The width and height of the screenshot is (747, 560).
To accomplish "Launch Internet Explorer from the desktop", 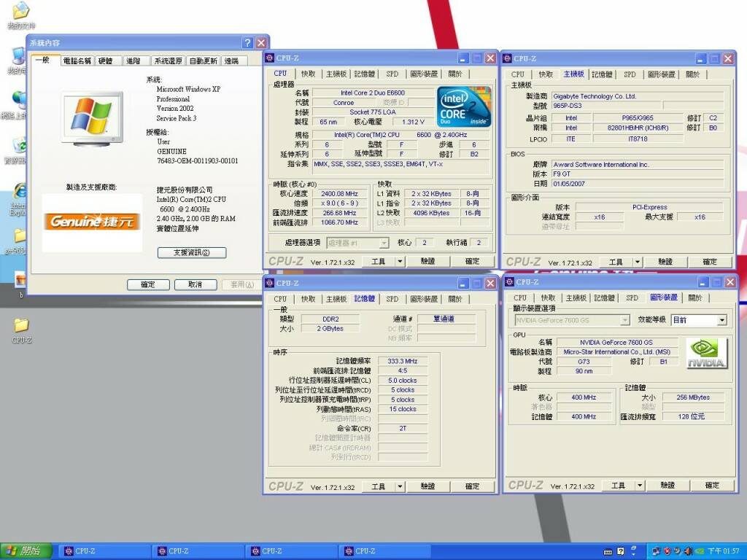I will [19, 190].
